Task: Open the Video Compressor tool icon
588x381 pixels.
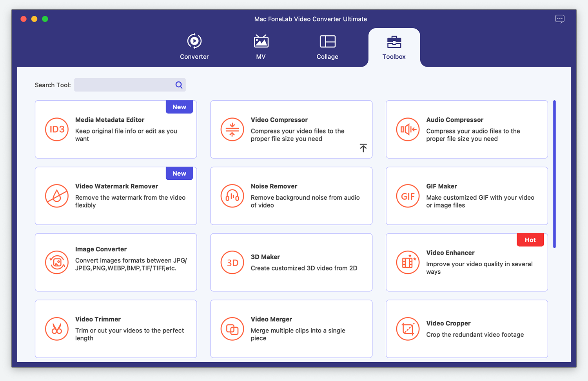Action: (232, 129)
